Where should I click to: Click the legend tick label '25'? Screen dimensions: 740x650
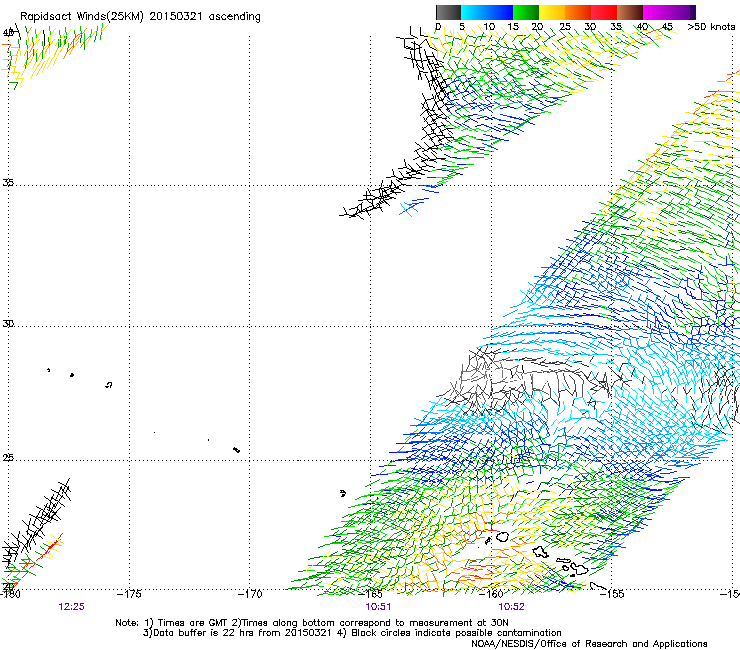click(x=564, y=27)
